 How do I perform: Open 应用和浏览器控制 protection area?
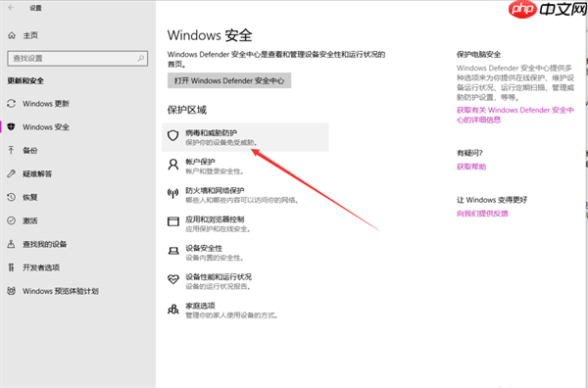click(x=245, y=223)
